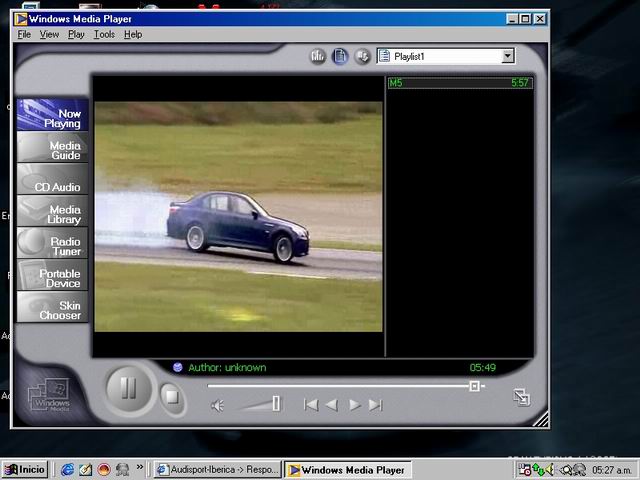Image resolution: width=640 pixels, height=480 pixels.
Task: Click the shuffle toggle icon
Action: coord(362,56)
